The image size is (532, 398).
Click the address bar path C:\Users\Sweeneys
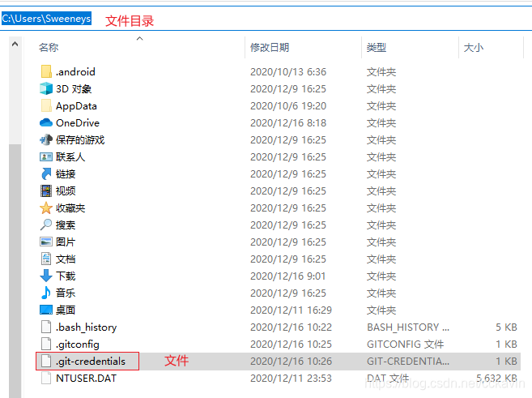pyautogui.click(x=46, y=19)
